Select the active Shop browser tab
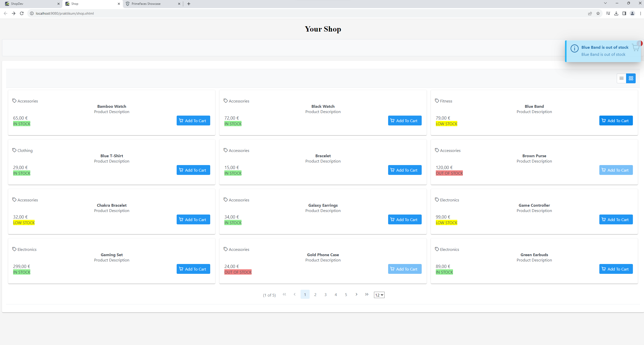The image size is (644, 345). [92, 4]
